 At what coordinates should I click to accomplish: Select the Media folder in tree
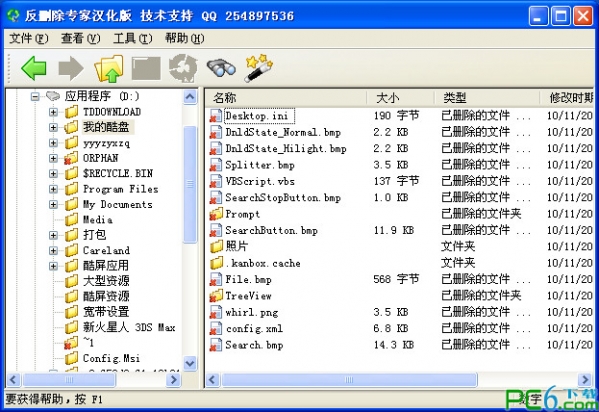point(98,220)
